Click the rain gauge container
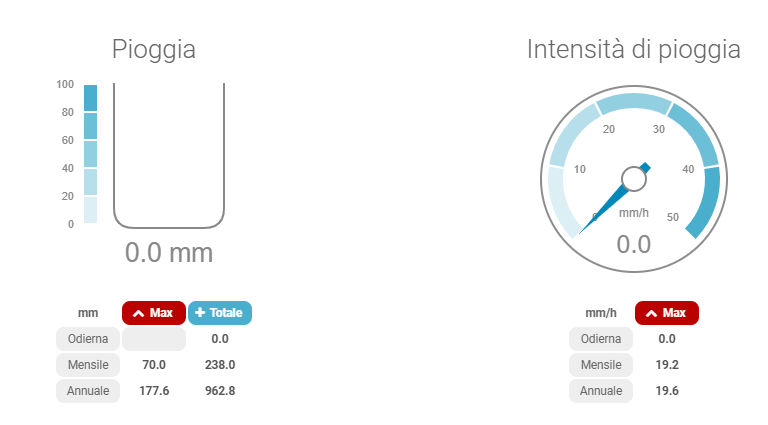The height and width of the screenshot is (425, 768). 169,155
